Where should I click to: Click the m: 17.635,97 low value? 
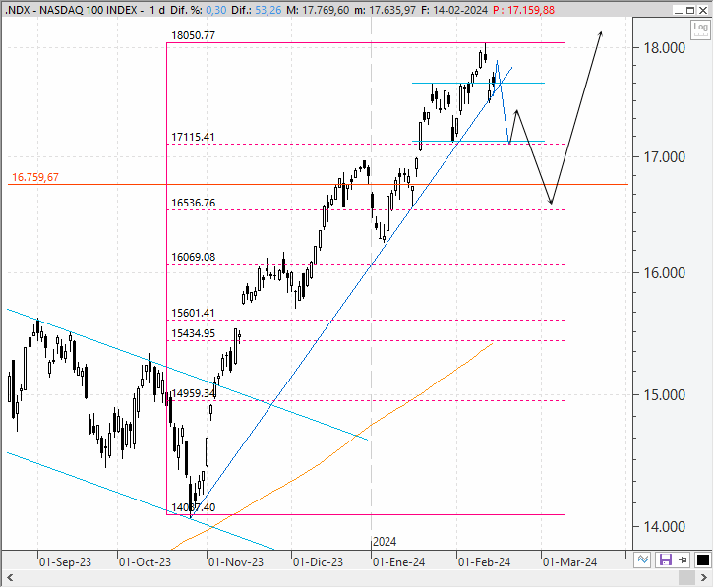click(x=386, y=10)
